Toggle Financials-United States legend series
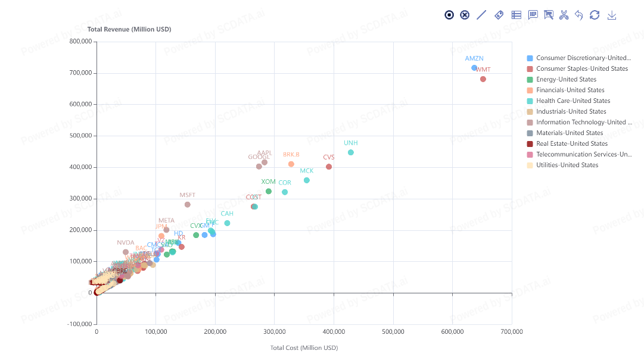 (565, 90)
